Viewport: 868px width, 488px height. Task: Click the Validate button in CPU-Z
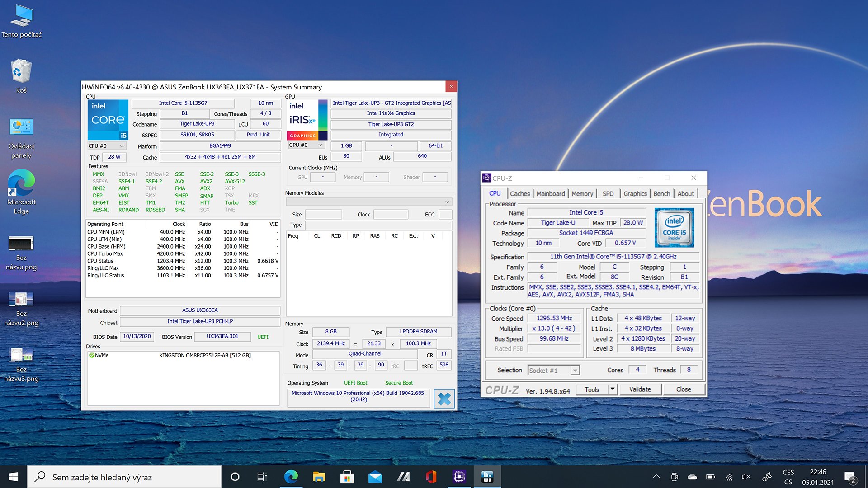(x=640, y=389)
